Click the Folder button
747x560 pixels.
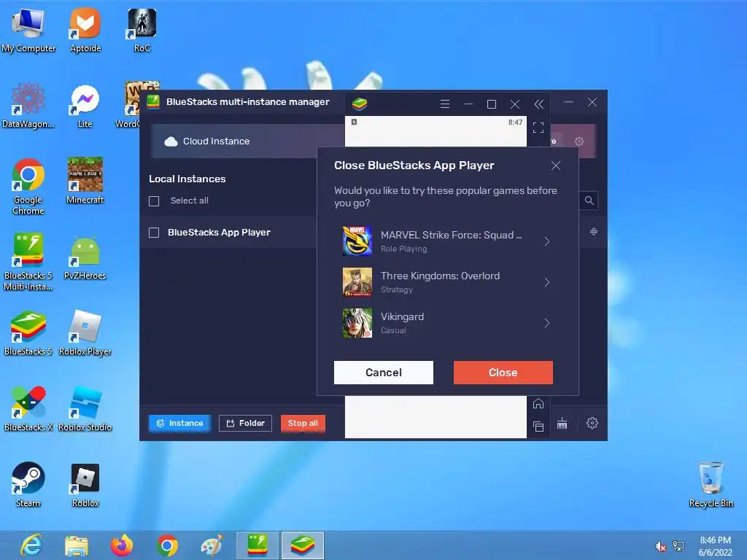(245, 423)
